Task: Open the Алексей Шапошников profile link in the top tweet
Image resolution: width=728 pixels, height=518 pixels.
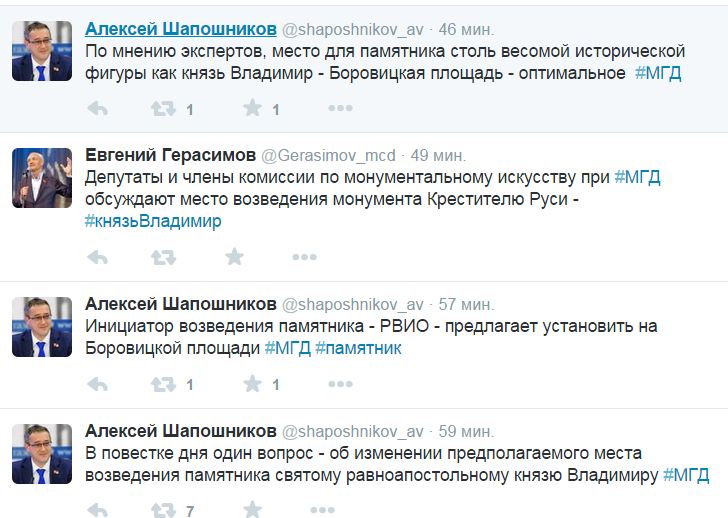Action: (x=180, y=28)
